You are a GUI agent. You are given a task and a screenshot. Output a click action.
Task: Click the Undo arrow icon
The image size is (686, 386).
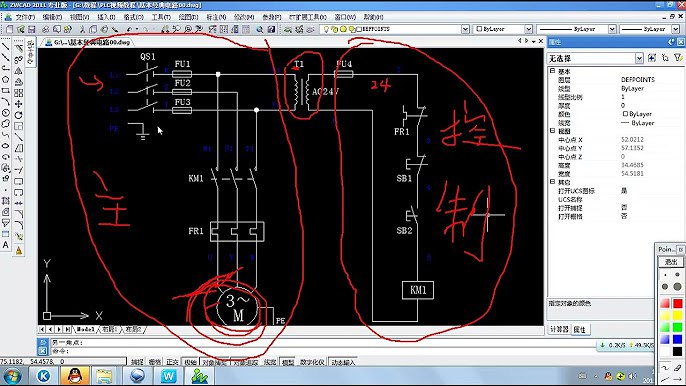130,29
